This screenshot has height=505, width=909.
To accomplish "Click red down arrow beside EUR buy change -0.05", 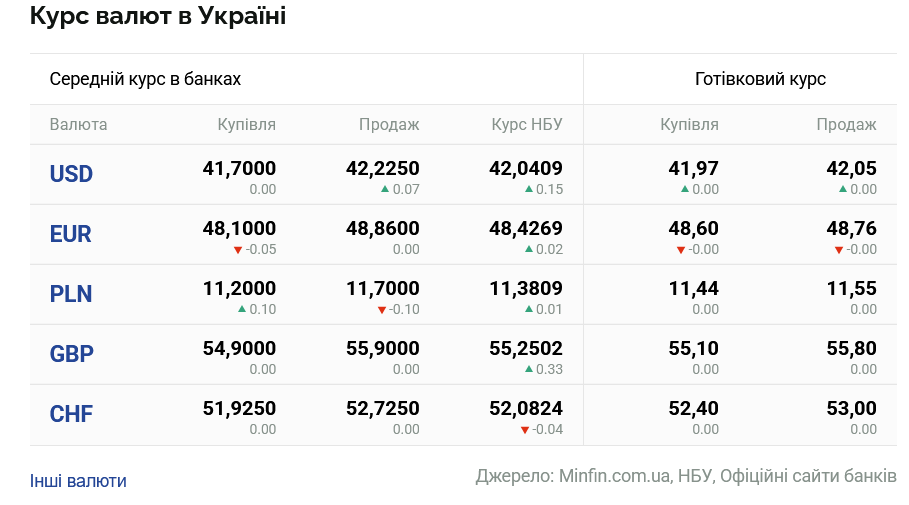I will (238, 249).
